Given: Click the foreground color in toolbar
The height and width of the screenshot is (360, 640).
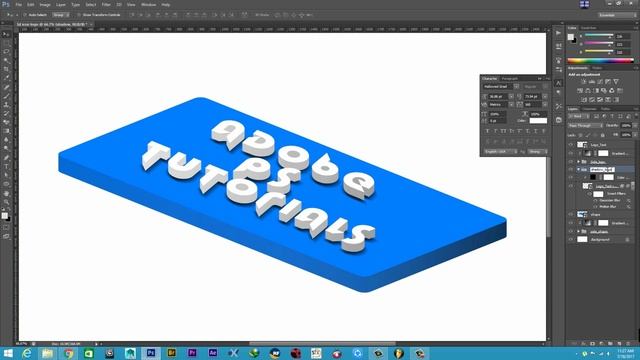Looking at the screenshot, I should tap(4, 216).
